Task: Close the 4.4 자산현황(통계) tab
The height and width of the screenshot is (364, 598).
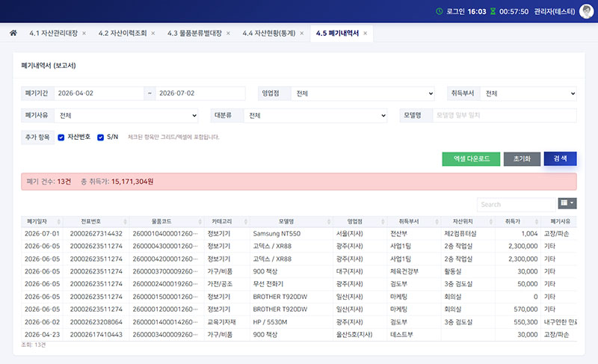Action: [302, 34]
